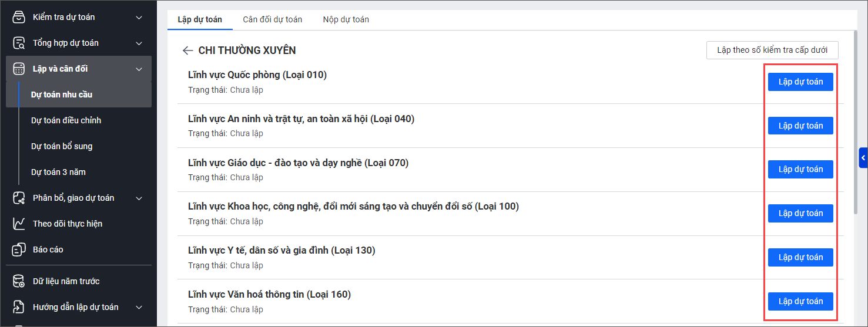868x327 pixels.
Task: Click the Lập và cân đối calculator icon
Action: 19,69
